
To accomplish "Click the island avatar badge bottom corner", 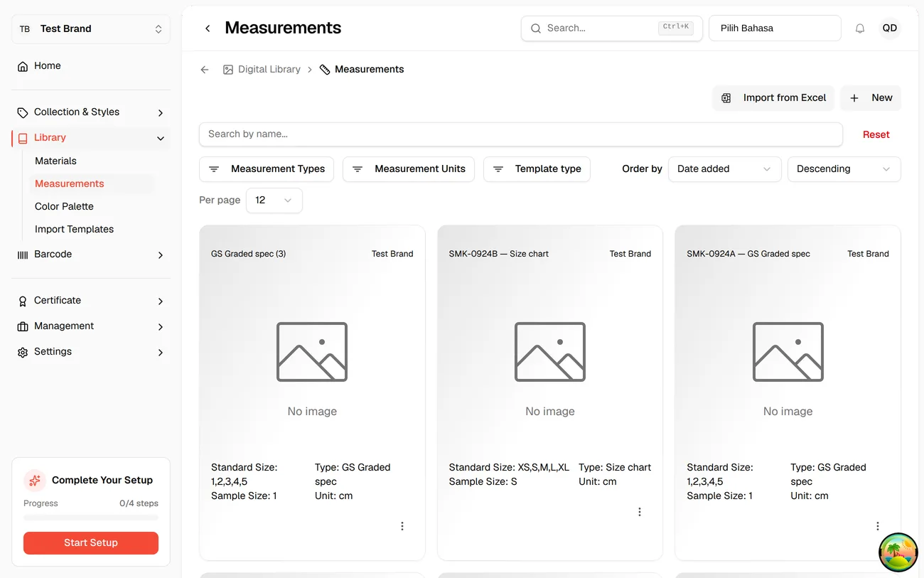I will (898, 552).
